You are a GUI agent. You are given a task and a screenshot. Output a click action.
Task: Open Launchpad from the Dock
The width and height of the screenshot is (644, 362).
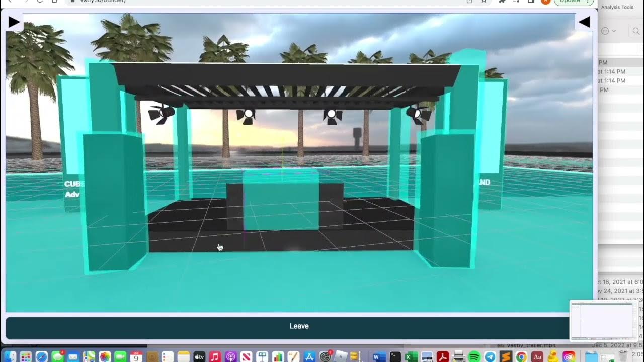(x=26, y=356)
